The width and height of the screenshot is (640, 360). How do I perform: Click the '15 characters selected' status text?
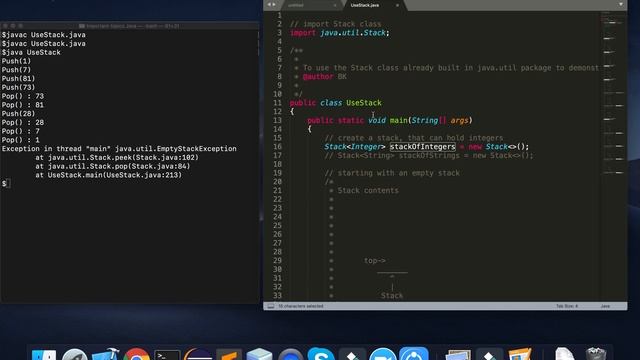[x=301, y=306]
